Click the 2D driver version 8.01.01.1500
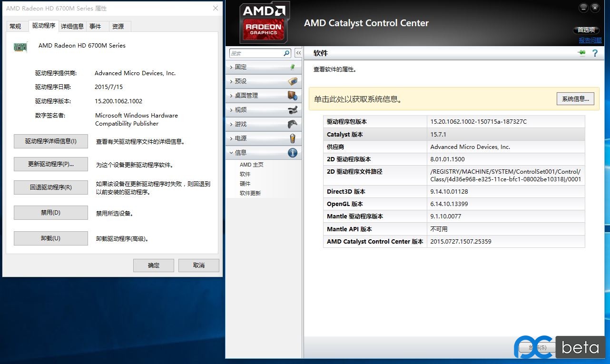 click(447, 159)
